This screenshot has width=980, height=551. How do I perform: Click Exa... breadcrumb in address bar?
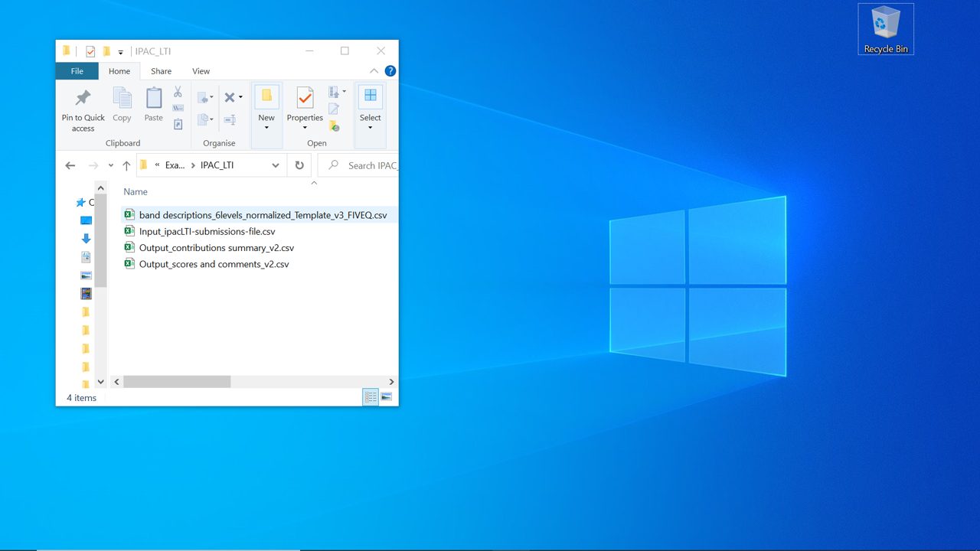(175, 165)
